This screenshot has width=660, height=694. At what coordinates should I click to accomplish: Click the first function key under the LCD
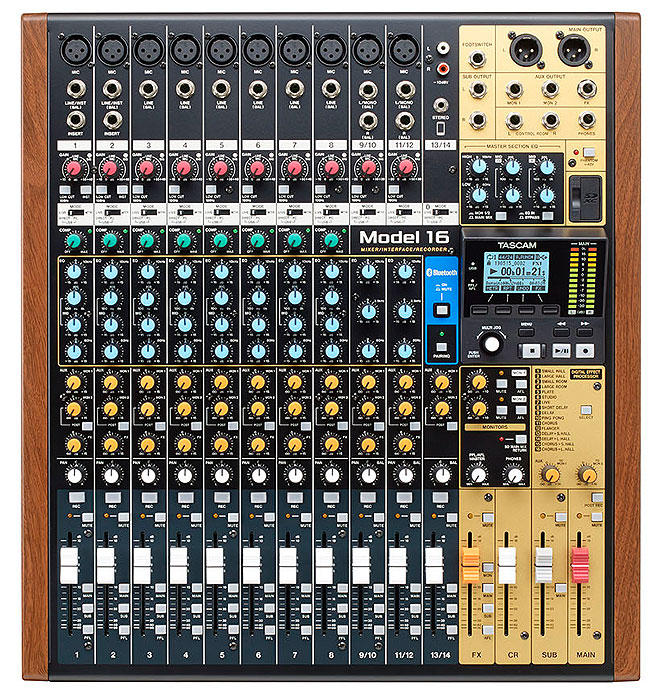[479, 309]
